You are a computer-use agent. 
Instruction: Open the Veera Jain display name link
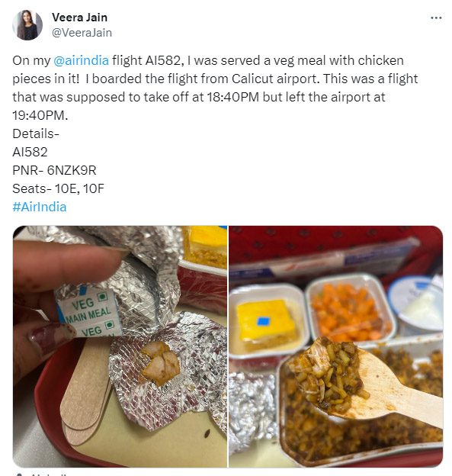click(x=79, y=18)
